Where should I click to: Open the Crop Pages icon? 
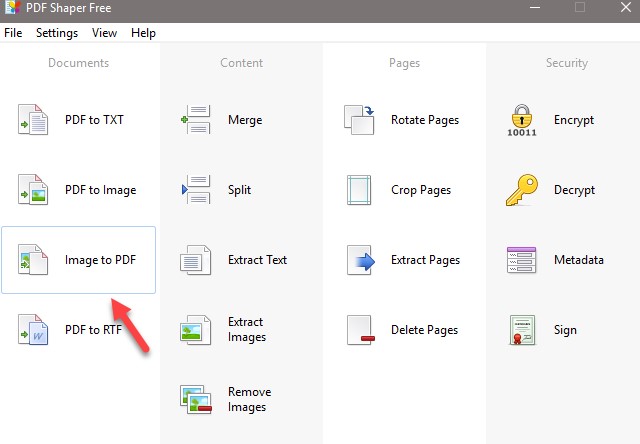[359, 190]
